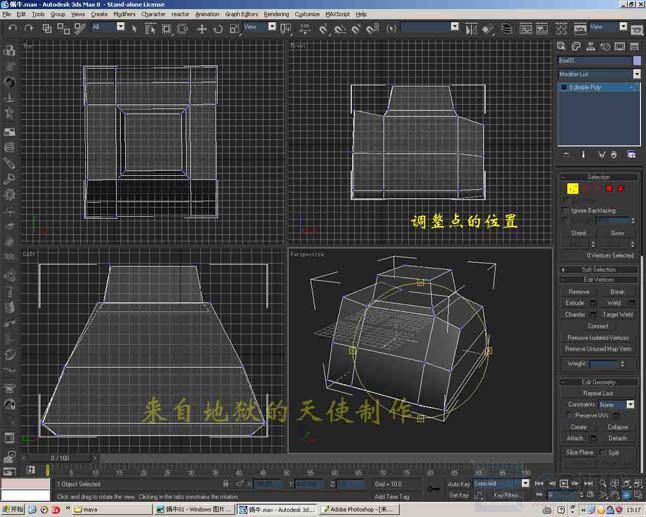
Task: Click Go to Start playback button
Action: [539, 483]
